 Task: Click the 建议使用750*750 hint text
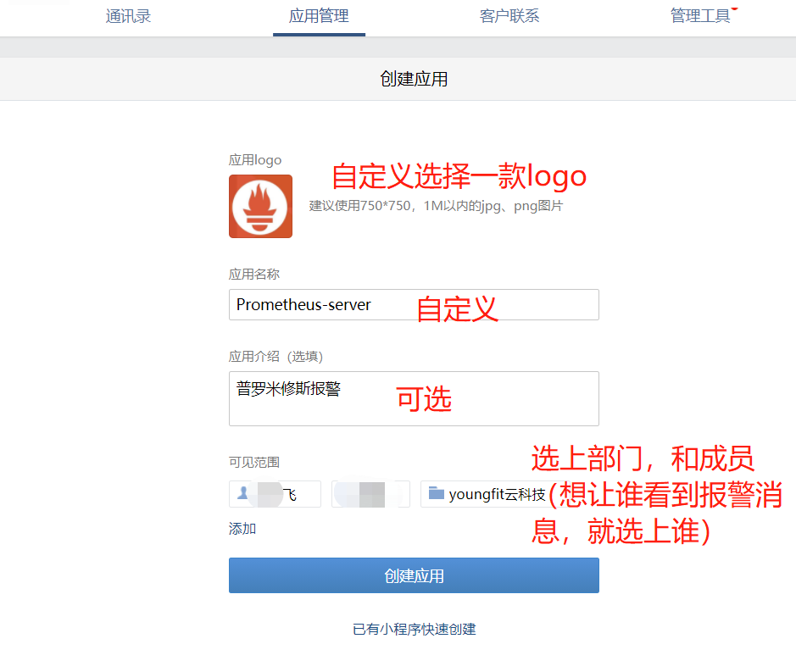pyautogui.click(x=436, y=206)
